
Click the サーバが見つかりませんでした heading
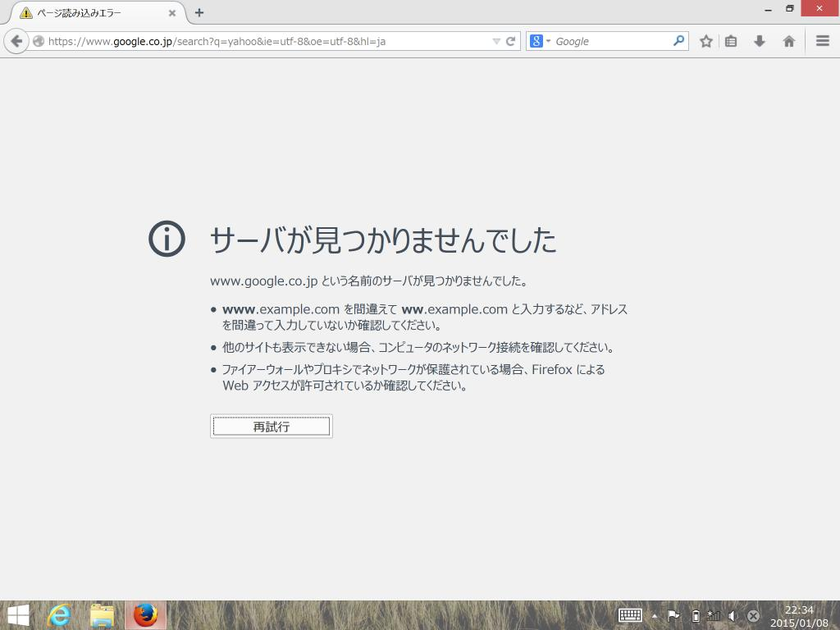pos(383,240)
